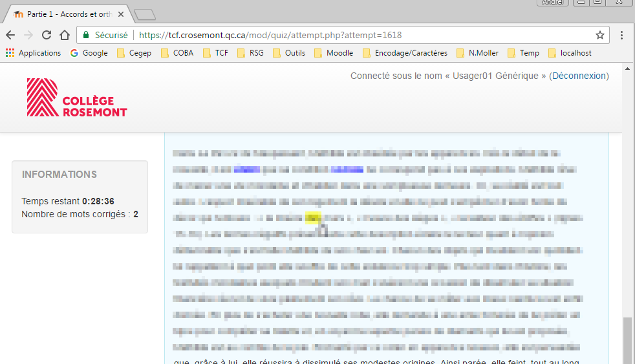Click the Déconnexion link

click(x=579, y=76)
